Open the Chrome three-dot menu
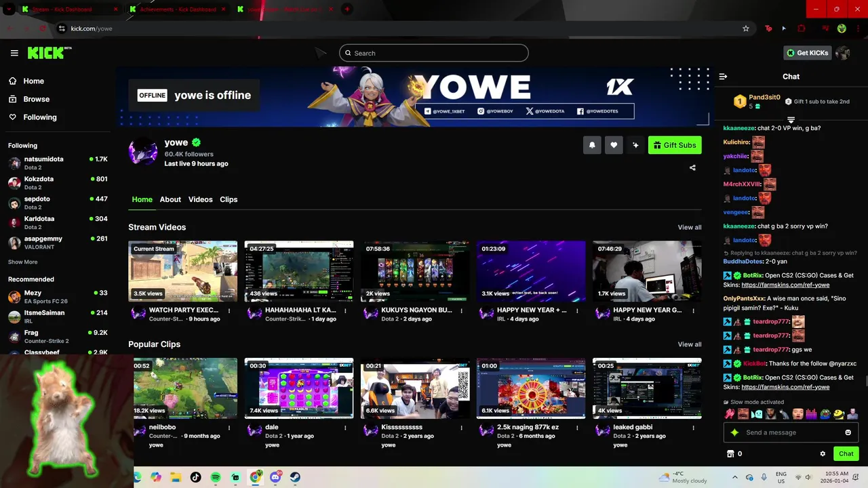This screenshot has height=488, width=868. pyautogui.click(x=858, y=28)
